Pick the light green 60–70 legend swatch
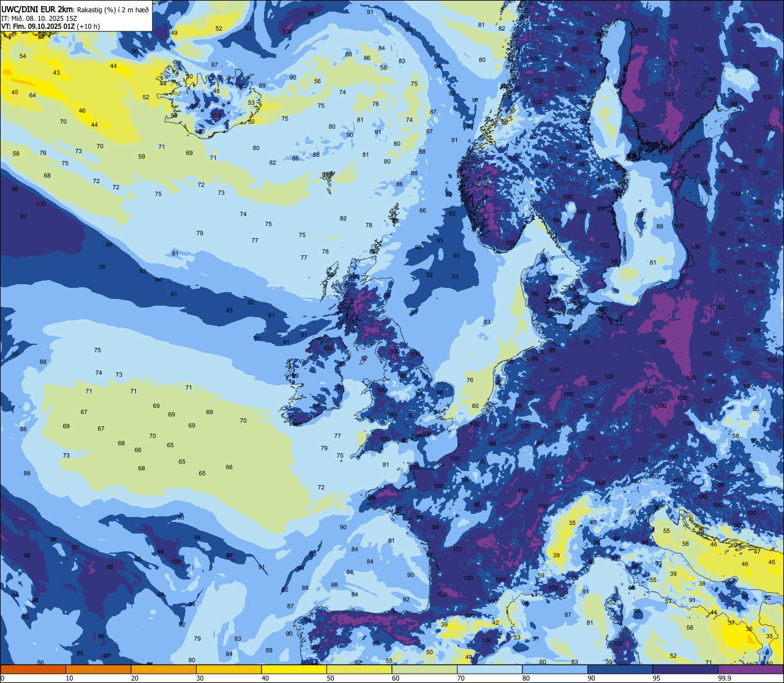Image resolution: width=784 pixels, height=683 pixels. coord(424,669)
